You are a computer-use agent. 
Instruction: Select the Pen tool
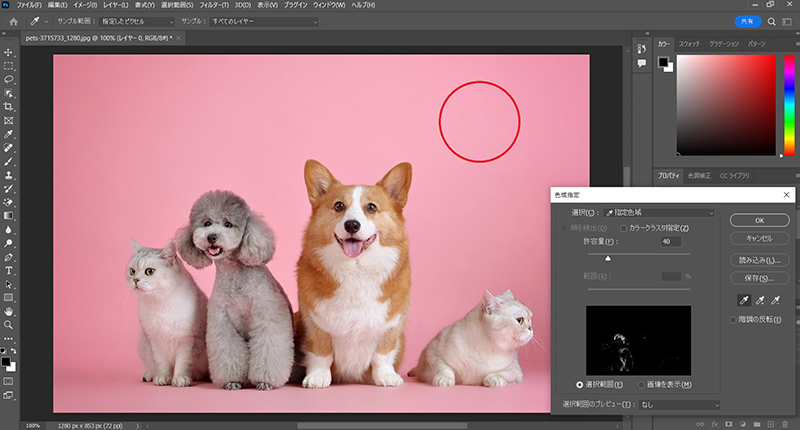point(9,257)
